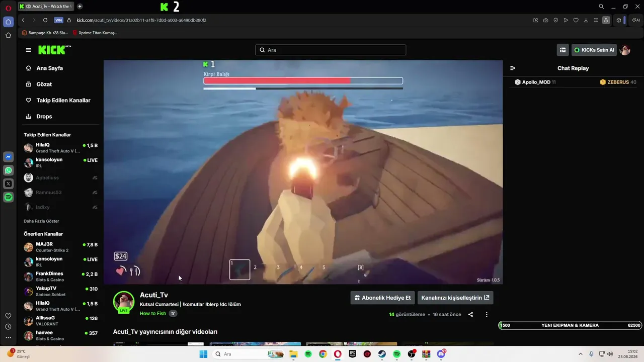Open YakupTV recommended channel

point(61,291)
